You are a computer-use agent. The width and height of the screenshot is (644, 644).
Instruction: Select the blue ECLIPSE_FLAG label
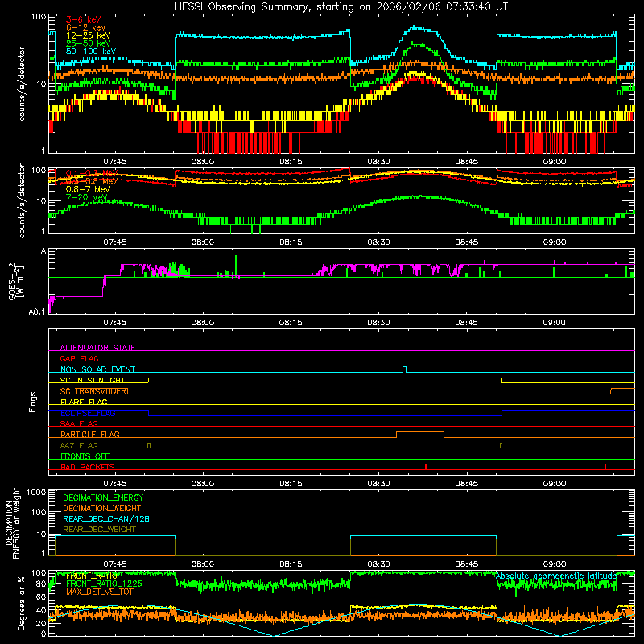tap(88, 413)
